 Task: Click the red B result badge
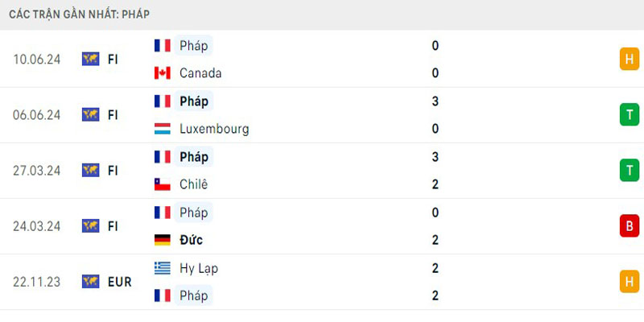click(x=629, y=226)
